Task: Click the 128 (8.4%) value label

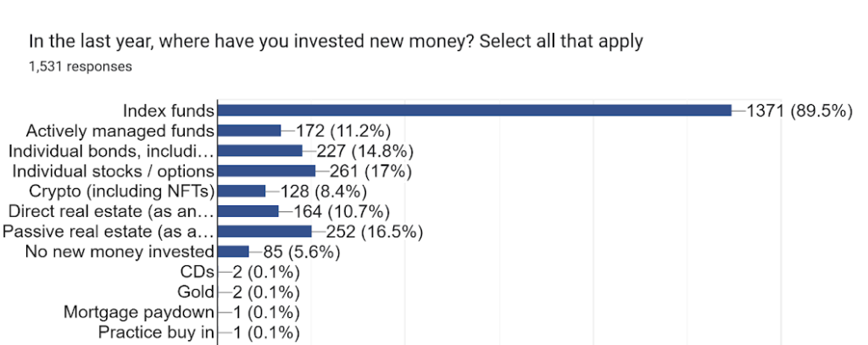Action: [x=324, y=192]
